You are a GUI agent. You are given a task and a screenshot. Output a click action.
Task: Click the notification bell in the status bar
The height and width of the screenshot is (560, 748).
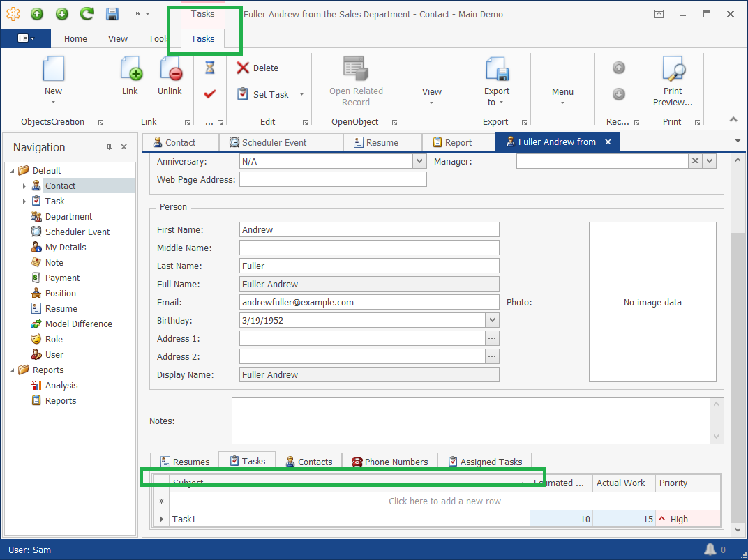(x=710, y=550)
